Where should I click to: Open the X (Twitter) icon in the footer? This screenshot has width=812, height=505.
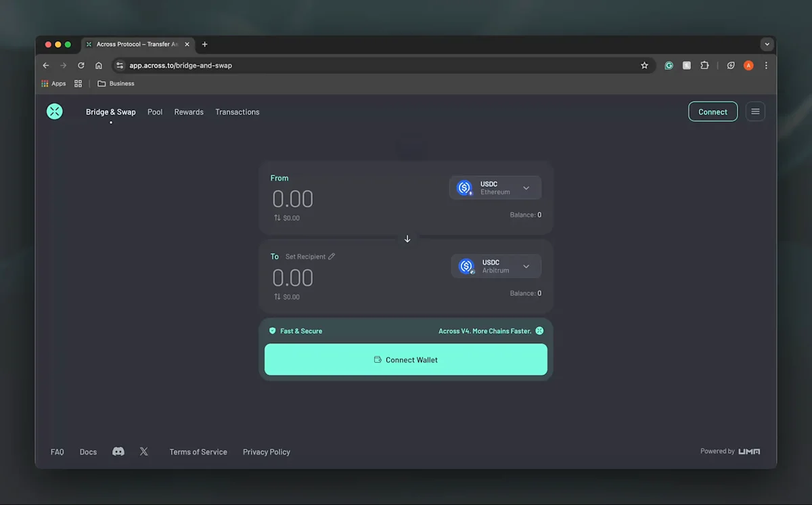click(x=144, y=452)
